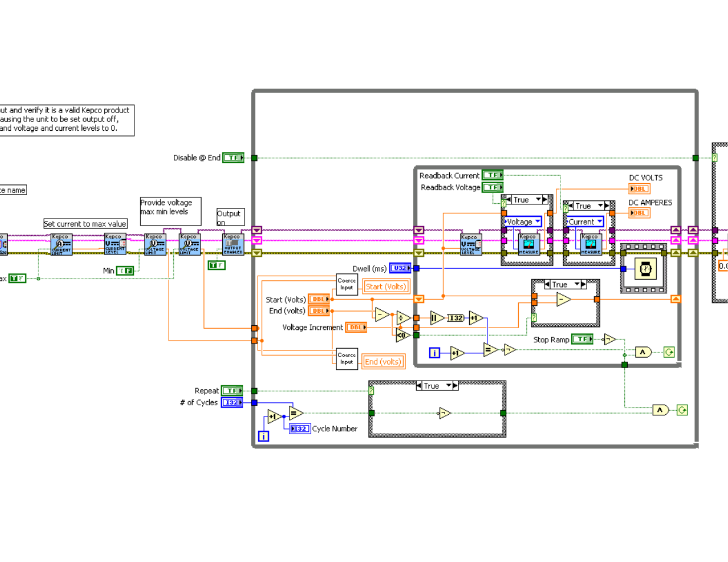The width and height of the screenshot is (728, 562).
Task: Toggle the Max boolean constant
Action: click(18, 279)
